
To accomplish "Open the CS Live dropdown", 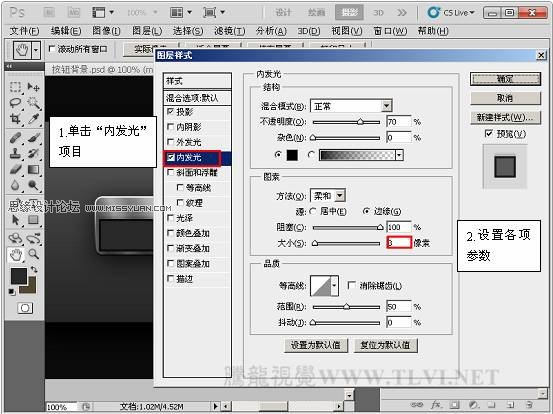I will pyautogui.click(x=472, y=13).
